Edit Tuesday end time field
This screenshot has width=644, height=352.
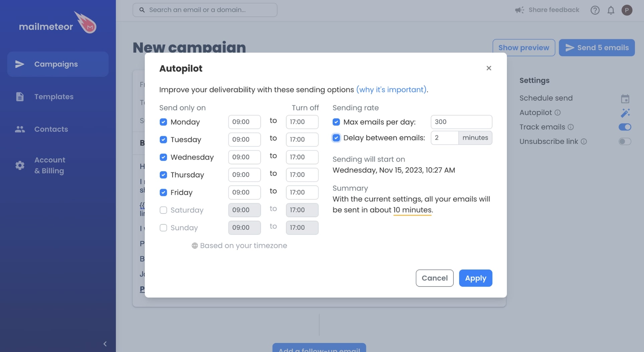click(x=302, y=140)
